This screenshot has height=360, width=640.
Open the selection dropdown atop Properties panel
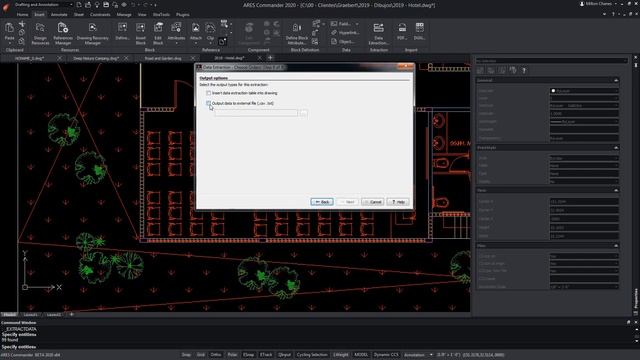[x=551, y=61]
